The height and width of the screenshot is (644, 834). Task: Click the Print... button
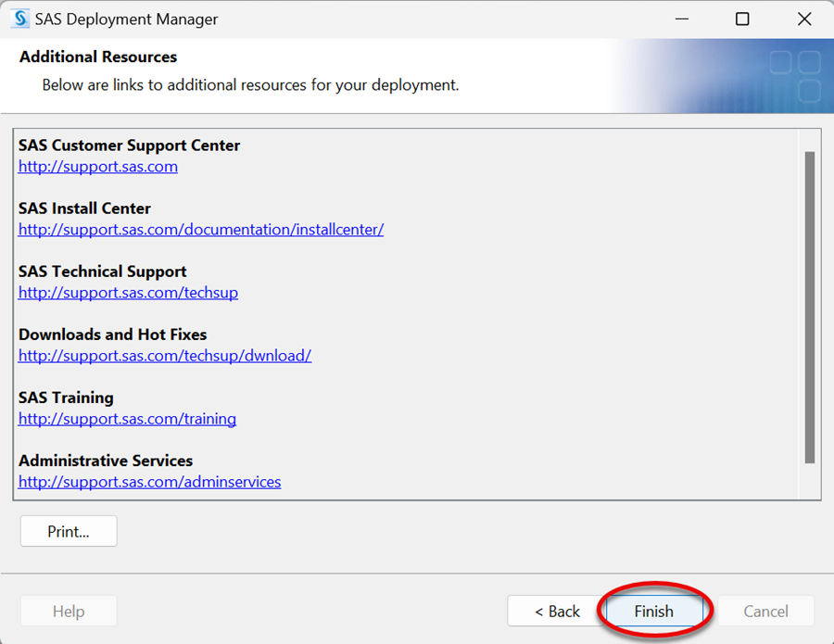69,531
